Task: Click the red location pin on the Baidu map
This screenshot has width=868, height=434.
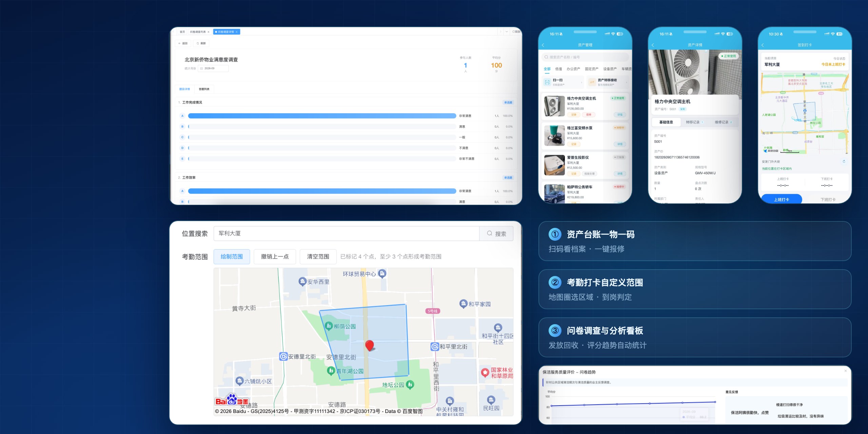Action: tap(370, 346)
